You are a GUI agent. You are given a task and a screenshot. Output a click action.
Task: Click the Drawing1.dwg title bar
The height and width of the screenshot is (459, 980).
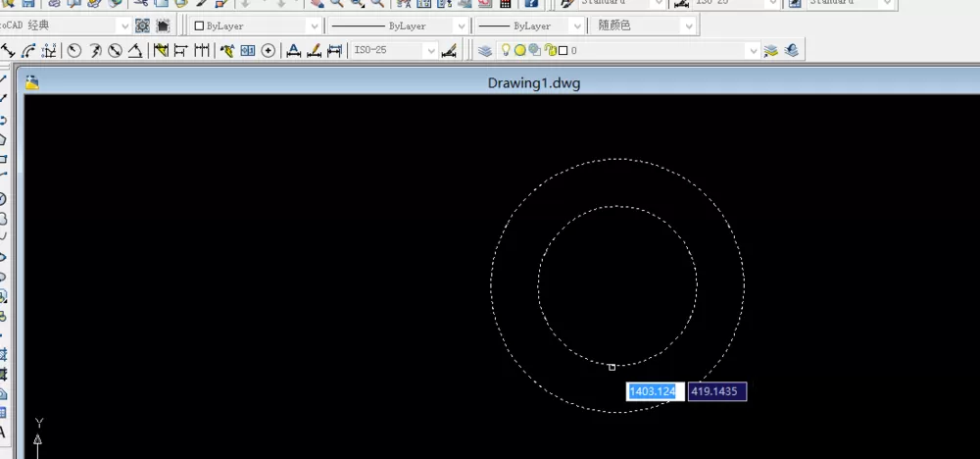(502, 83)
